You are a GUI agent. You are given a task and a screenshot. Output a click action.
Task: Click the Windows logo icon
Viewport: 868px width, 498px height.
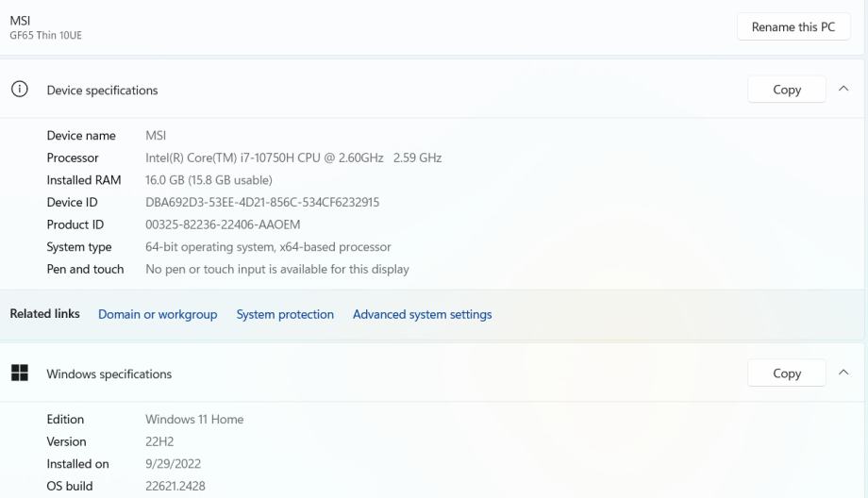click(x=19, y=373)
